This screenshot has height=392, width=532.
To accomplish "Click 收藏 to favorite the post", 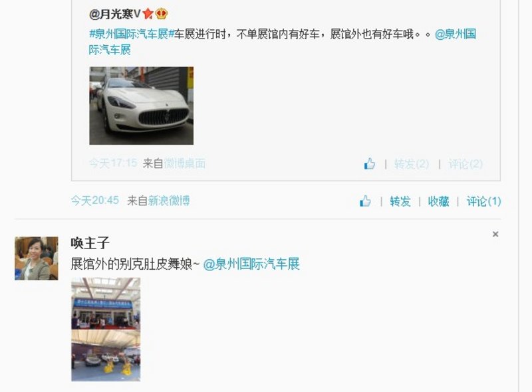I will (438, 201).
